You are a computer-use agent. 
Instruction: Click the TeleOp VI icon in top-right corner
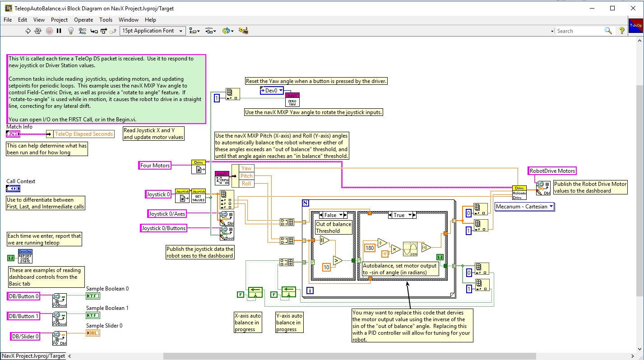(x=635, y=25)
